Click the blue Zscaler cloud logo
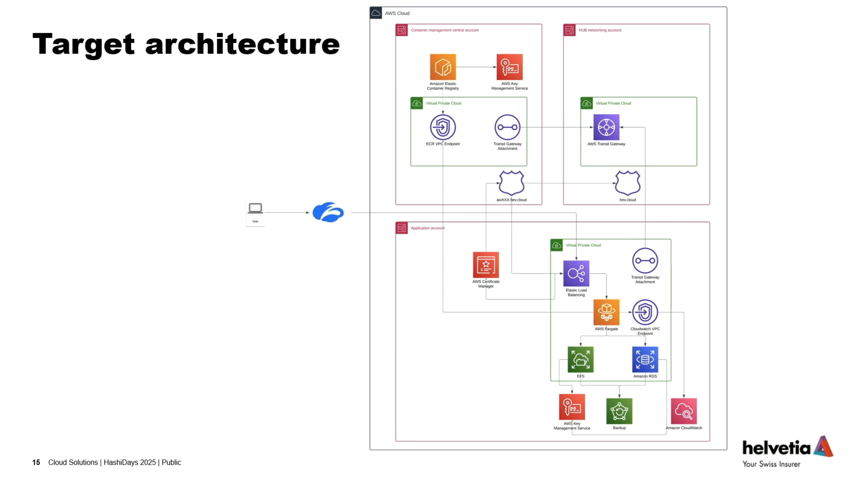Image resolution: width=868 pixels, height=483 pixels. point(328,212)
